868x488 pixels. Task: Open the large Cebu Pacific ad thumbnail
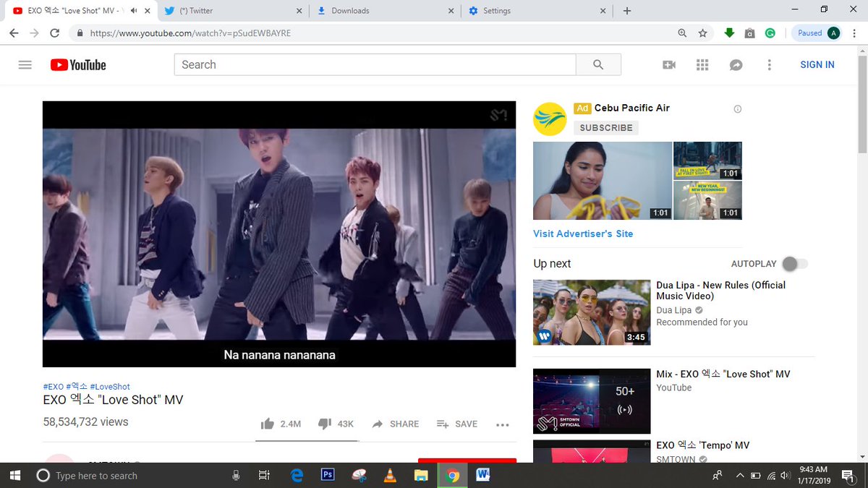tap(602, 181)
